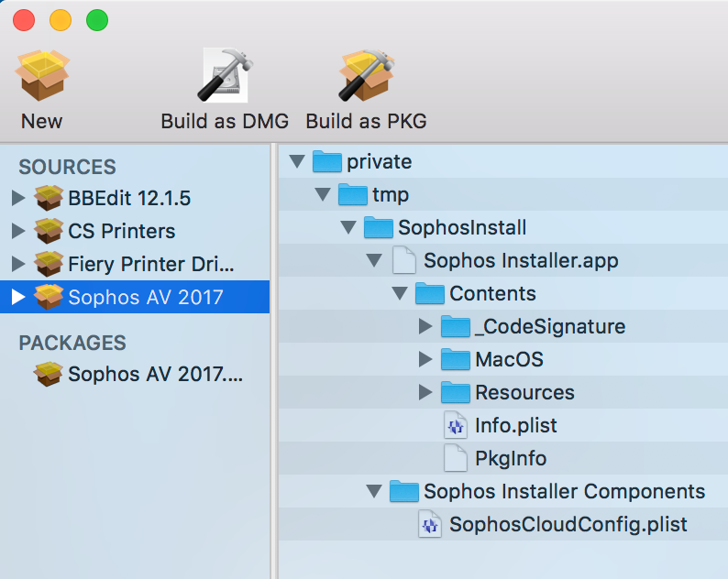Select the Contents folder name
The width and height of the screenshot is (728, 579).
tap(492, 294)
